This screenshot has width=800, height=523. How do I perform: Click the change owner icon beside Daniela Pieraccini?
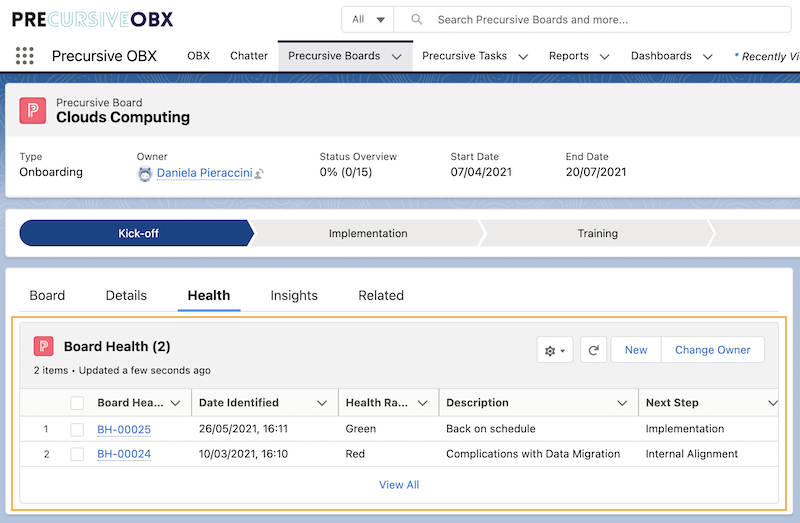[259, 174]
